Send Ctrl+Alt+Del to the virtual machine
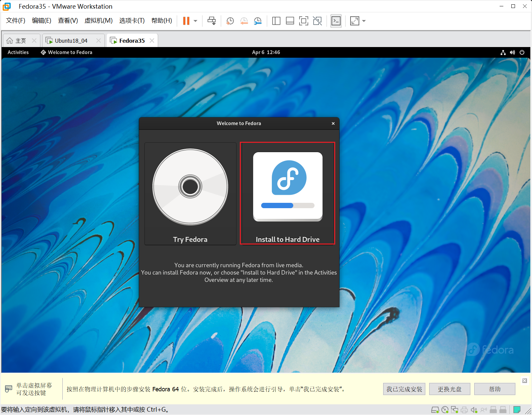Viewport: 532px width, 415px height. 211,21
